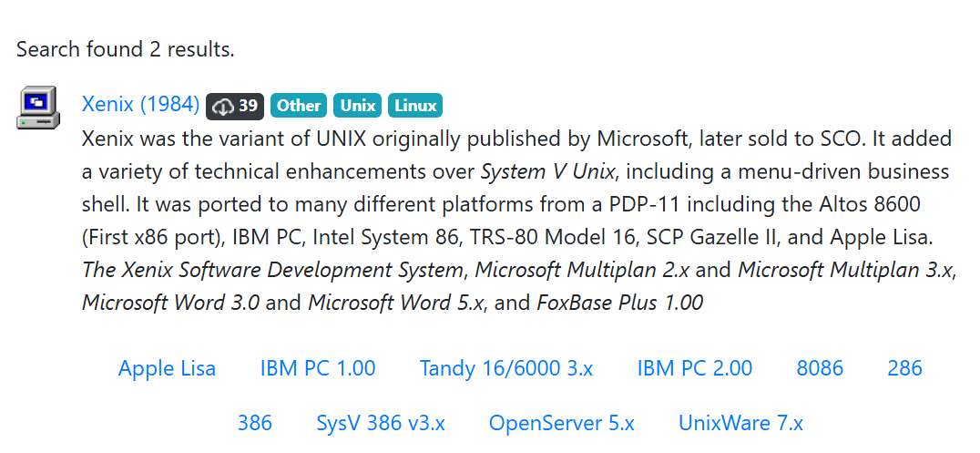Click the Search found 2 results text

(126, 49)
